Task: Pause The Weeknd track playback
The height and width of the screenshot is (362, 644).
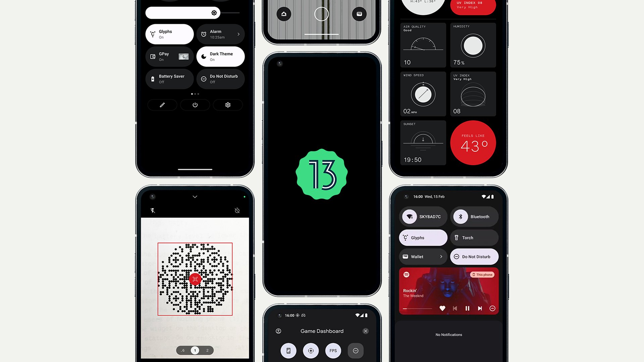Action: click(x=468, y=308)
